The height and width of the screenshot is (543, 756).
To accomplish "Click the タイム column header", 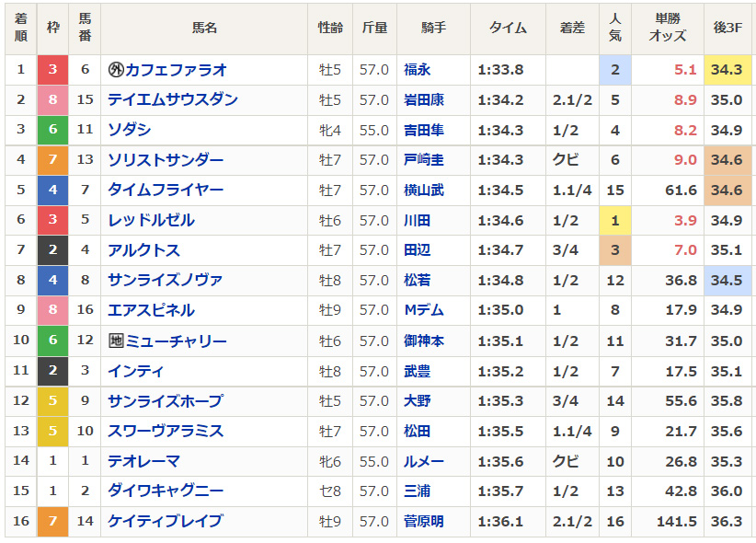I will pyautogui.click(x=509, y=28).
